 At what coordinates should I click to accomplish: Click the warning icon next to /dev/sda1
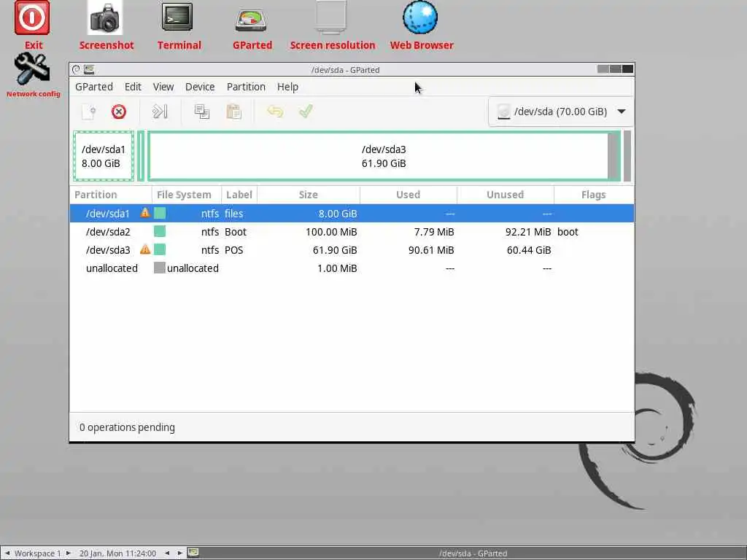pyautogui.click(x=145, y=213)
